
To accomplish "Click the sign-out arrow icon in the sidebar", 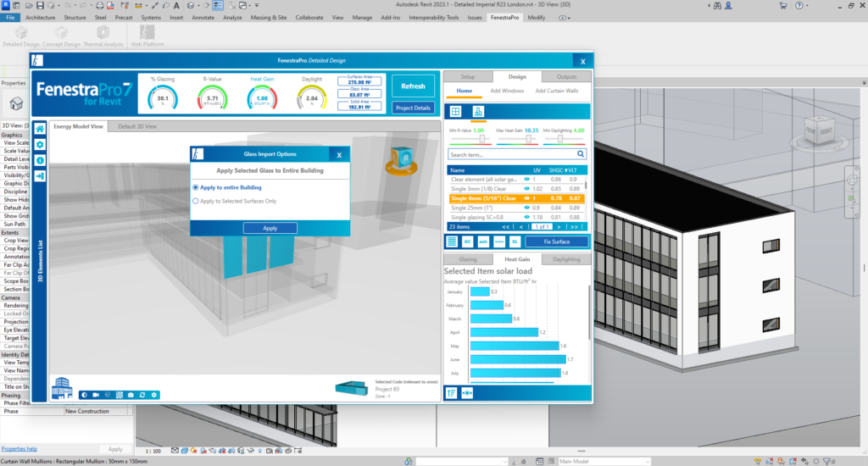I will point(40,176).
